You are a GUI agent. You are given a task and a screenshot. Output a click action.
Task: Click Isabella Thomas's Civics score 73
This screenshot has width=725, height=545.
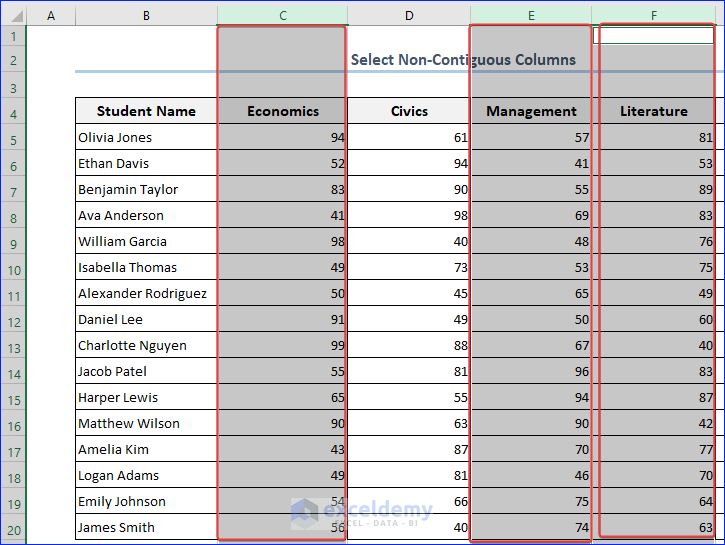tap(409, 267)
